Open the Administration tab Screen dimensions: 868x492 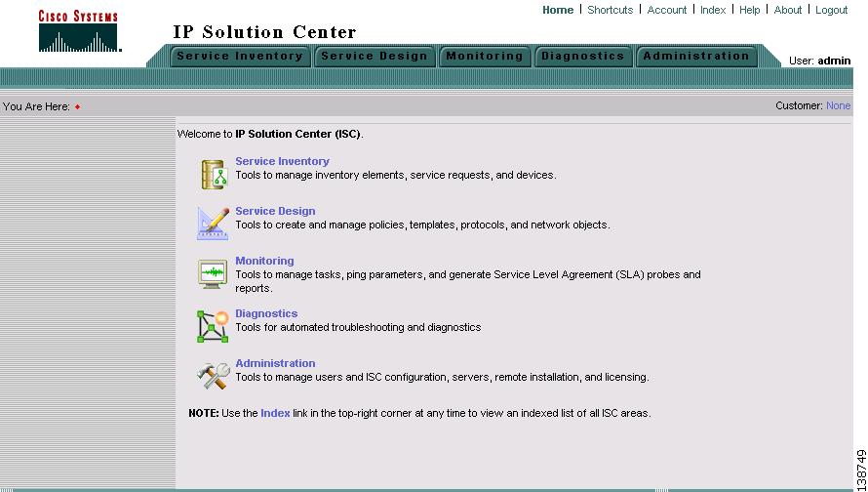click(695, 56)
